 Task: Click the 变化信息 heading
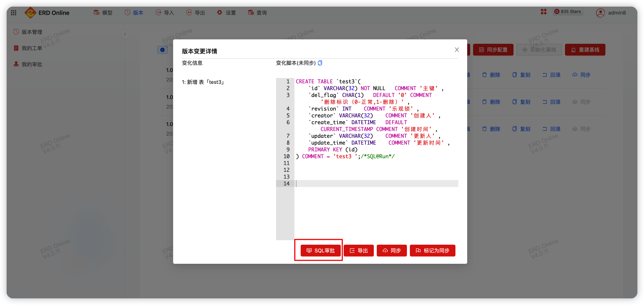point(192,63)
